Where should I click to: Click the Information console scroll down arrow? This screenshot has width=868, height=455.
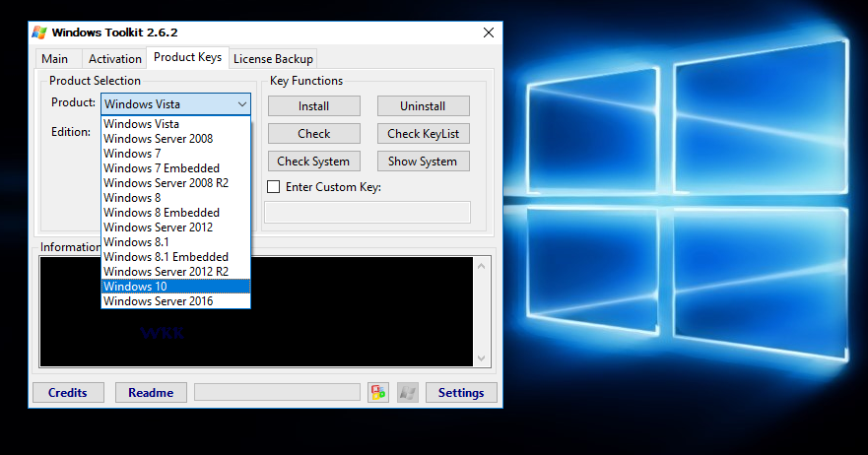coord(481,358)
